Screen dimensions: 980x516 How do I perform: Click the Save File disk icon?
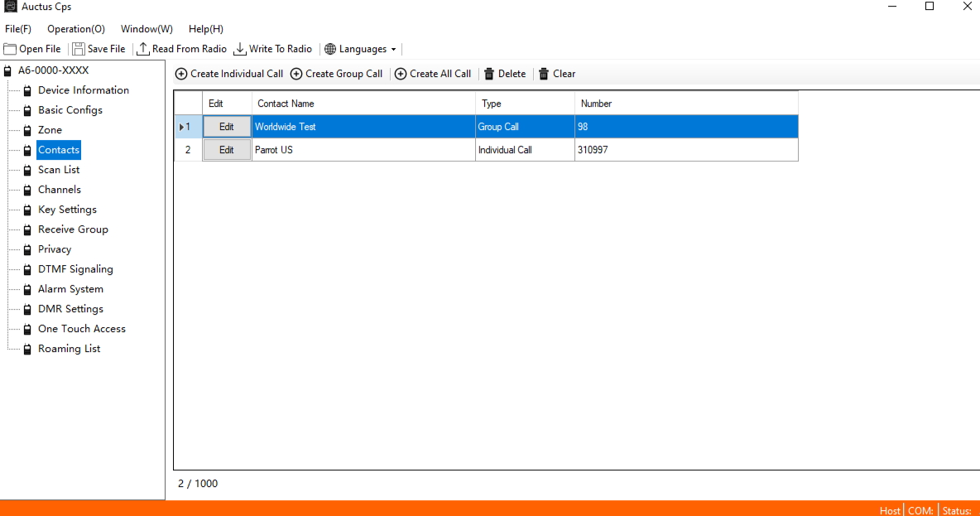pos(79,49)
